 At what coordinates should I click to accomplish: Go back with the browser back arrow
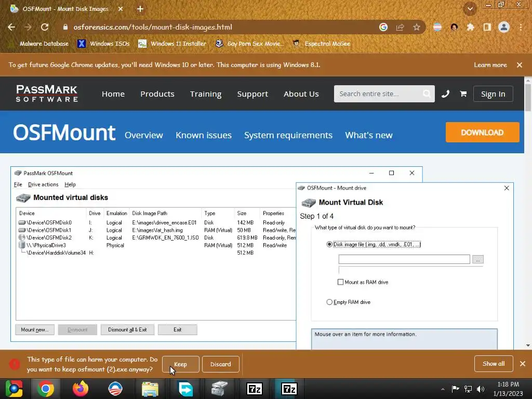coord(11,27)
